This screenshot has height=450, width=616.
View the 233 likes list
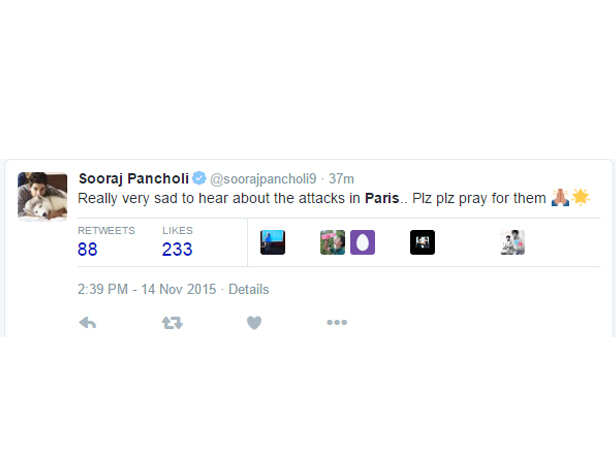(x=177, y=249)
